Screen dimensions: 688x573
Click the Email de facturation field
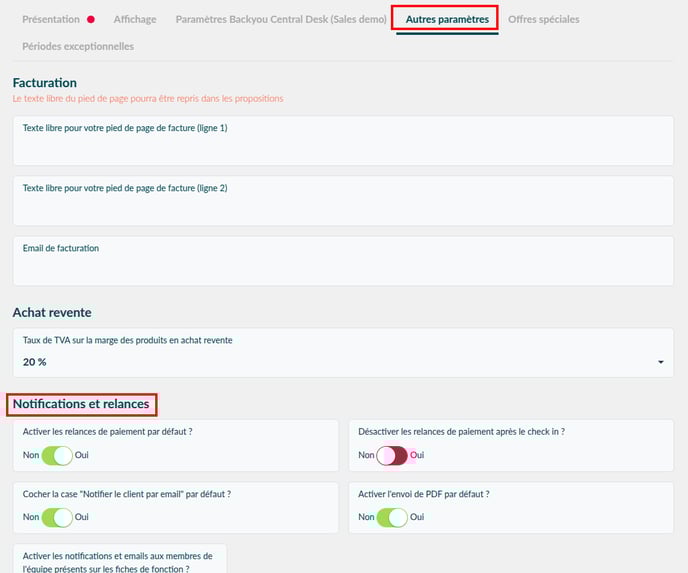[343, 261]
